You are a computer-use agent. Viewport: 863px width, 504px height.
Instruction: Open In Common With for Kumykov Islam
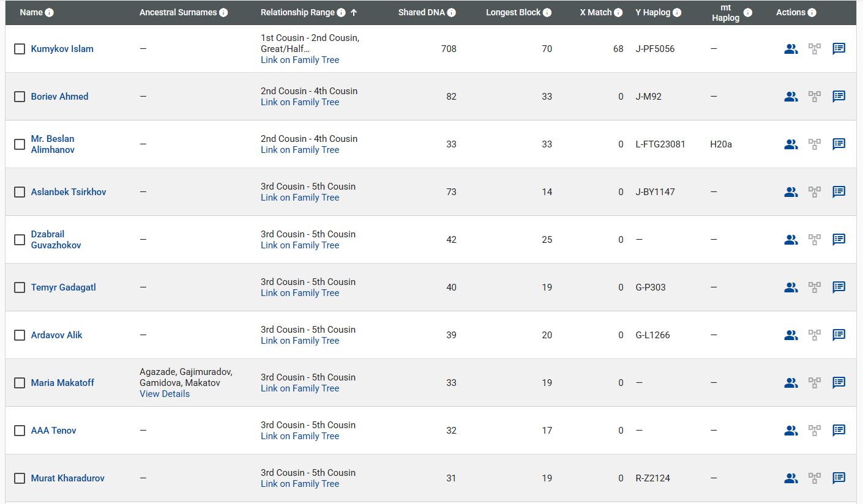pyautogui.click(x=791, y=49)
